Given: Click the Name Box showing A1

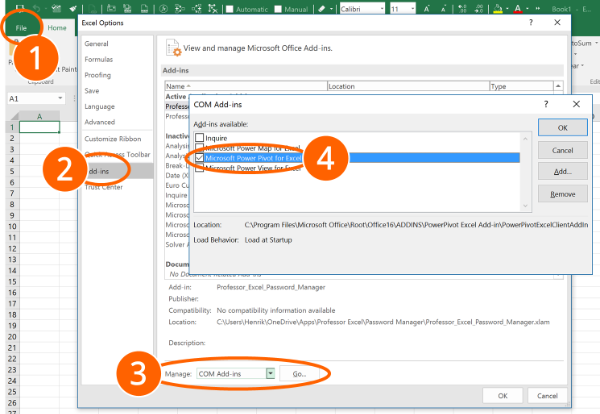Looking at the screenshot, I should [x=31, y=98].
